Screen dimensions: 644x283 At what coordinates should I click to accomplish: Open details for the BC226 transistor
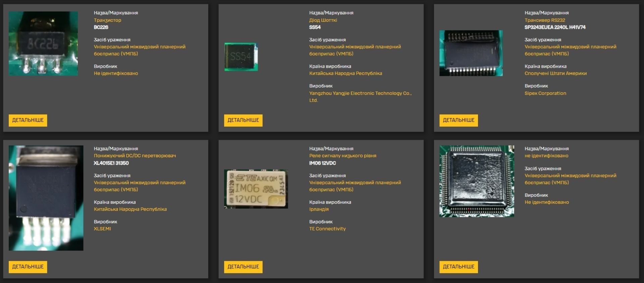28,120
